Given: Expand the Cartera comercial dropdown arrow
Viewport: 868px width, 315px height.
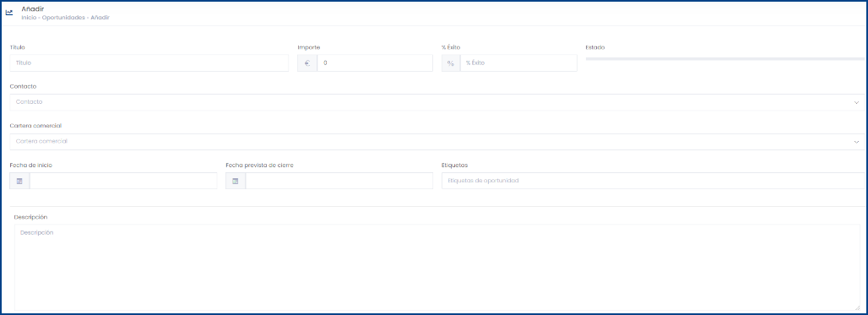Looking at the screenshot, I should point(856,142).
